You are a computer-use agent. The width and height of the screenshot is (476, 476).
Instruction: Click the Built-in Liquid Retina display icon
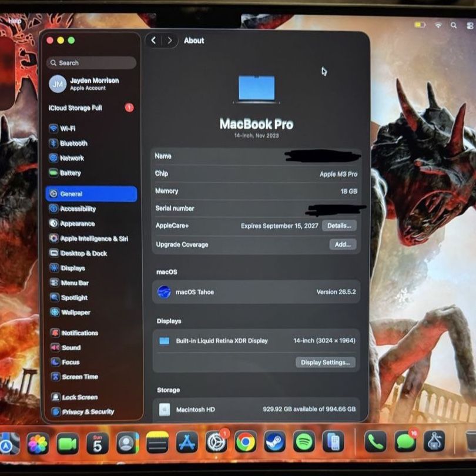click(x=164, y=341)
